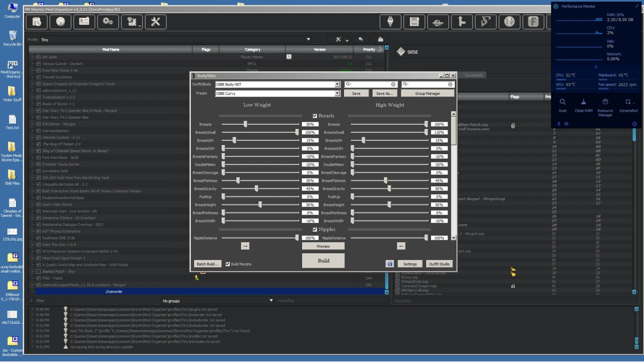
Task: Select the Recycle Bin desktop icon
Action: 12,38
